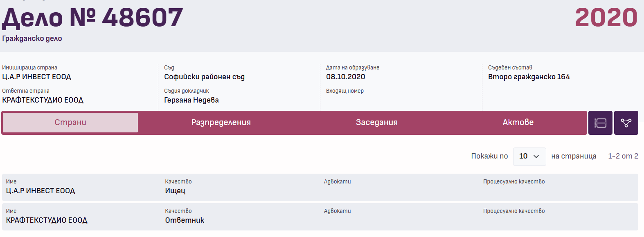The height and width of the screenshot is (237, 644).
Task: Switch to the Разпределения tab
Action: pyautogui.click(x=221, y=123)
